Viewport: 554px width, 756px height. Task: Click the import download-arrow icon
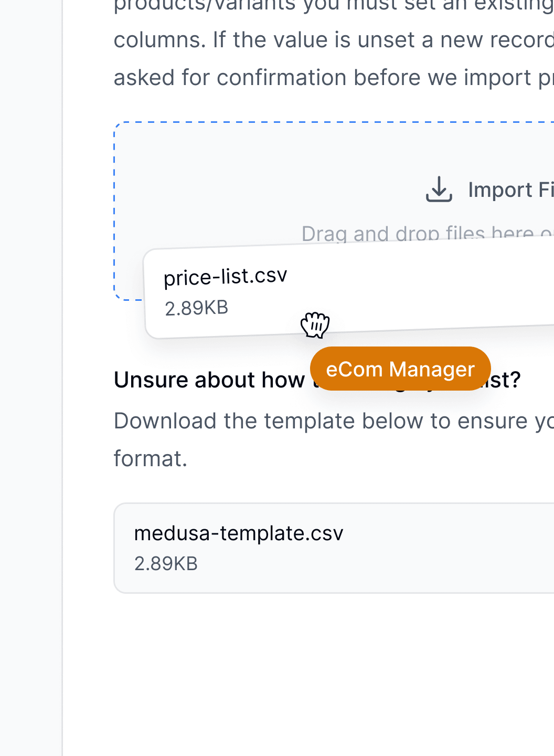click(x=439, y=189)
